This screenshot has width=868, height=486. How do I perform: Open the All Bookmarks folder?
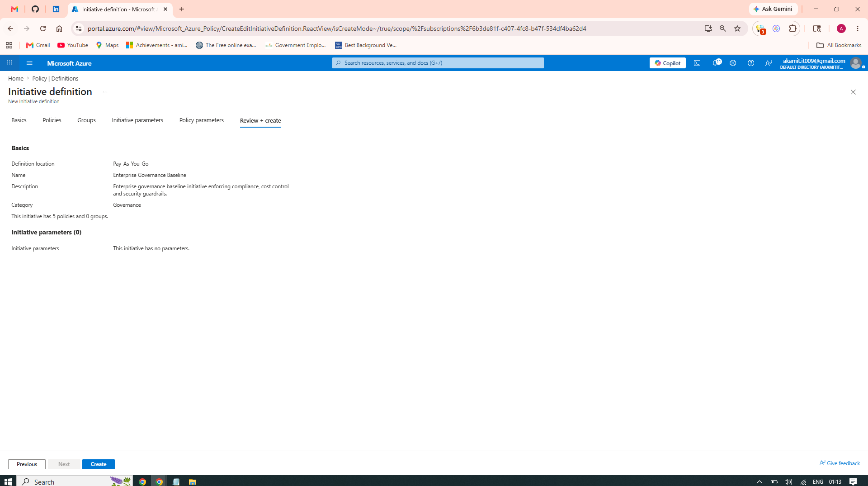click(x=839, y=45)
